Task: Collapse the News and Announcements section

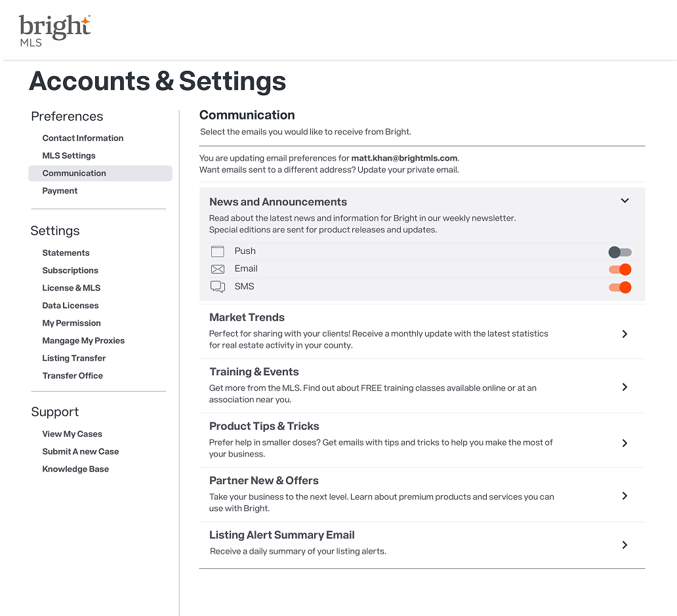Action: (x=625, y=201)
